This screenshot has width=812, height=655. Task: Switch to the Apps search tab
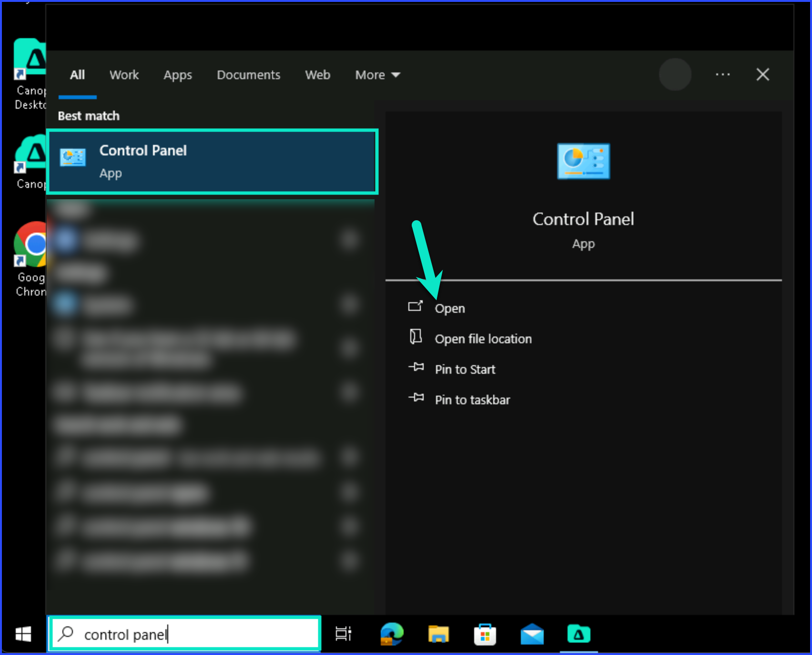coord(178,75)
